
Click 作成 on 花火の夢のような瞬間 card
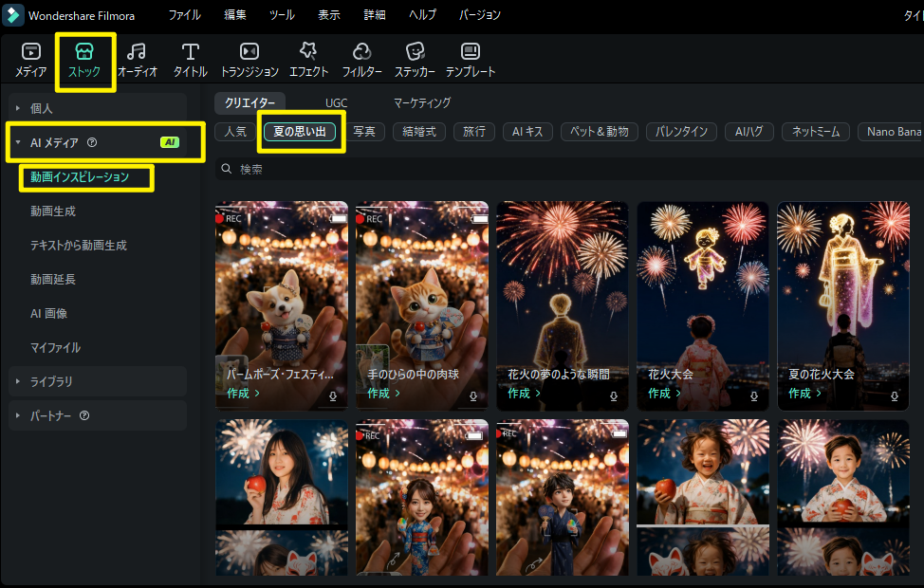tap(524, 393)
